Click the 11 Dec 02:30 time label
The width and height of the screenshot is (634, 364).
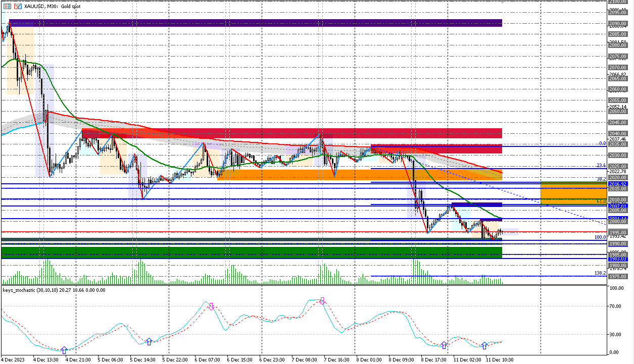coord(467,360)
